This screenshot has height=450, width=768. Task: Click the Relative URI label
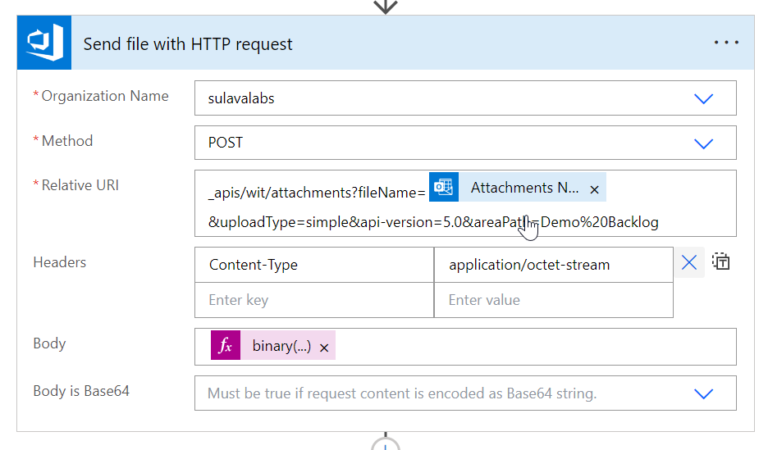(x=80, y=185)
